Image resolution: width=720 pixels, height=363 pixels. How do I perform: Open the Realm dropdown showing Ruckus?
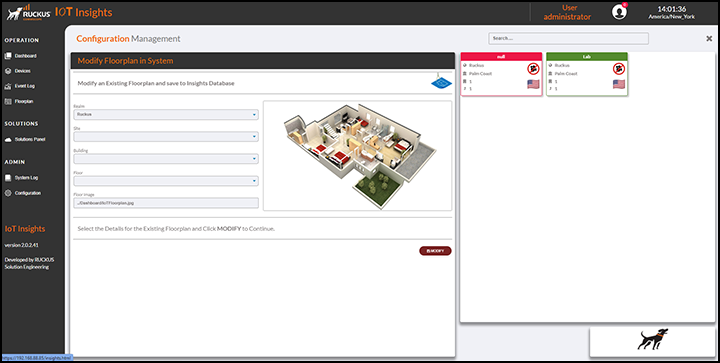166,114
